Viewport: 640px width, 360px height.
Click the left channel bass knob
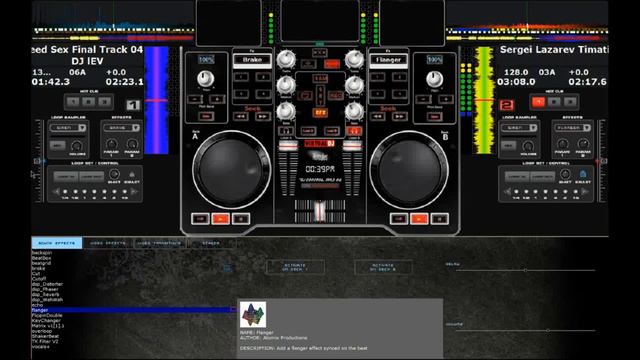(x=286, y=111)
